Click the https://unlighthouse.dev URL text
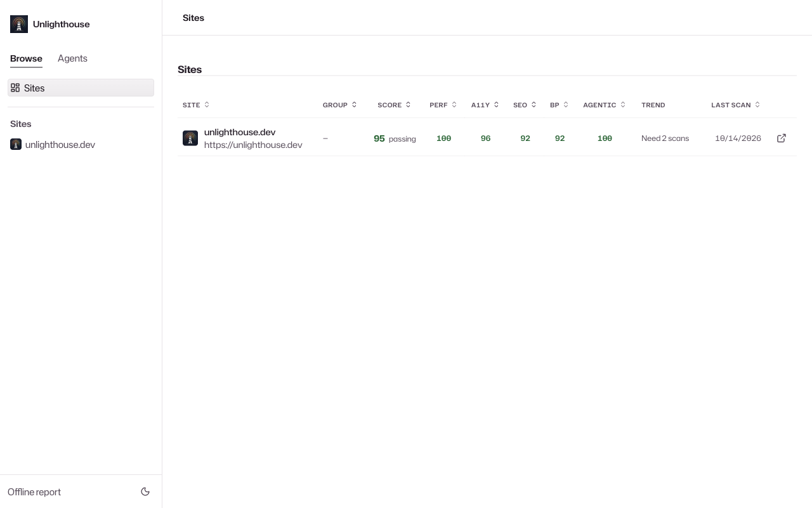The height and width of the screenshot is (508, 812). [x=253, y=145]
